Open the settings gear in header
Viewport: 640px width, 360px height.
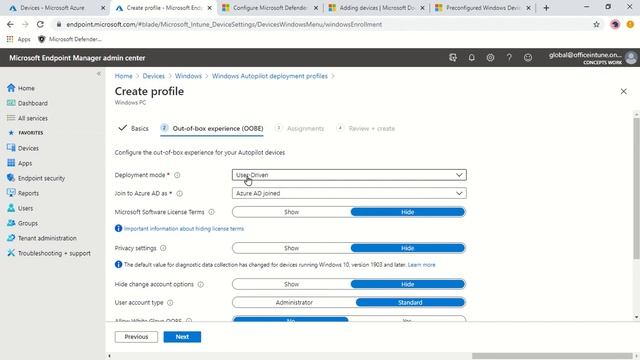coord(490,58)
